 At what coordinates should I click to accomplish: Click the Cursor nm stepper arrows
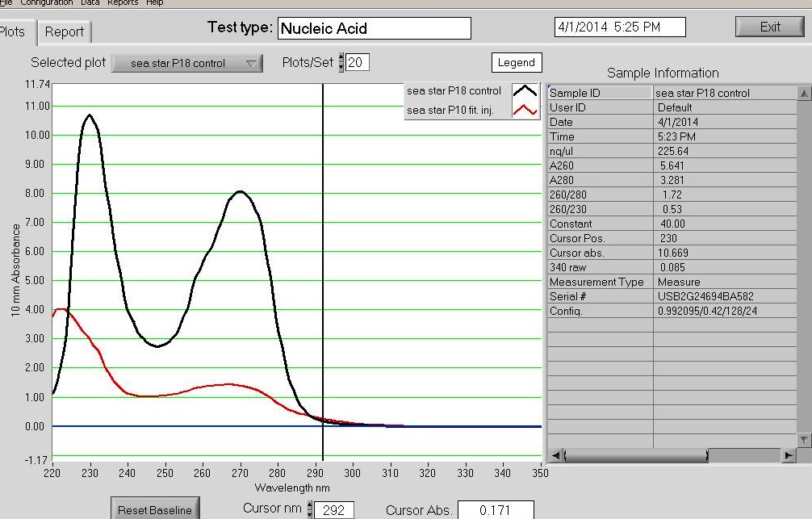308,509
